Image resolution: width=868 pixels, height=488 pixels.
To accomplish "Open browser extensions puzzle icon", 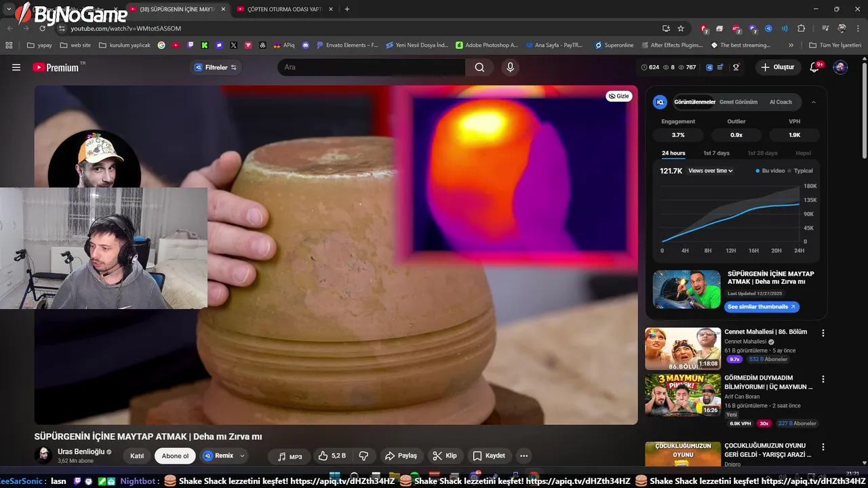I will 802,28.
